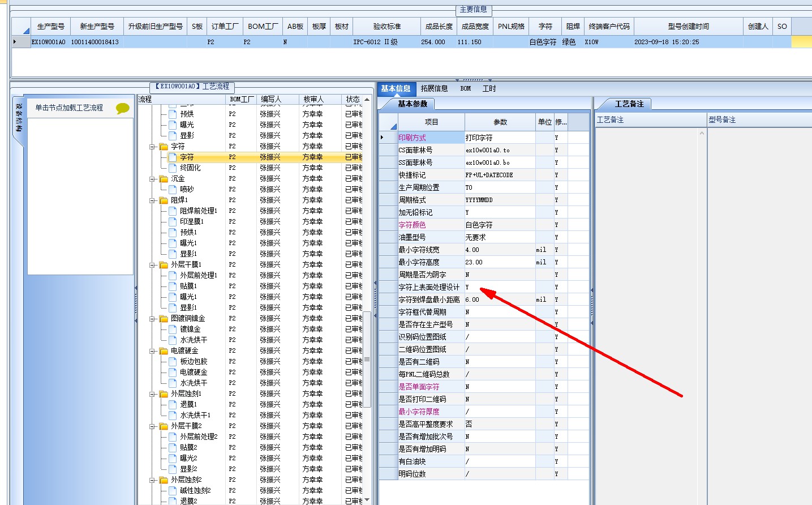This screenshot has height=505, width=812.
Task: Click the tree scrollbar up arrow
Action: 367,100
